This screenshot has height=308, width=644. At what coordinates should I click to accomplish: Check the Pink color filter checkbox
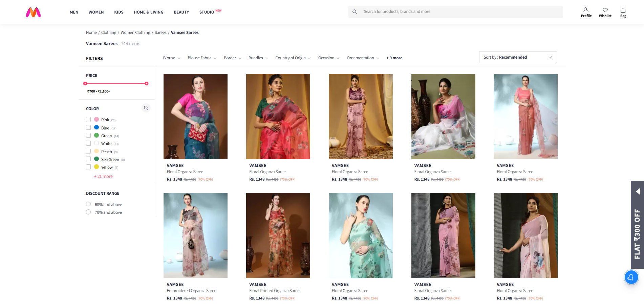88,120
